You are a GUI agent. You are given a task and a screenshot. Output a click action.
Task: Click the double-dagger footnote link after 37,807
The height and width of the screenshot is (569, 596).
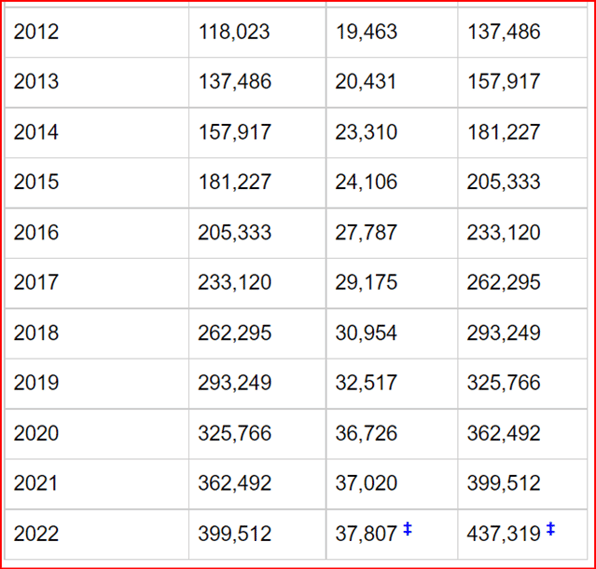coord(407,529)
